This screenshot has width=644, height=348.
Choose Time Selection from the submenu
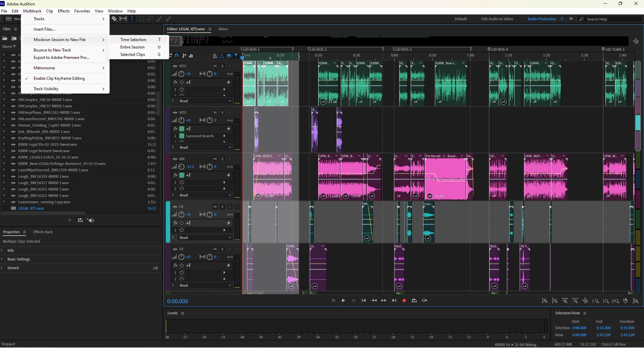[x=139, y=40]
